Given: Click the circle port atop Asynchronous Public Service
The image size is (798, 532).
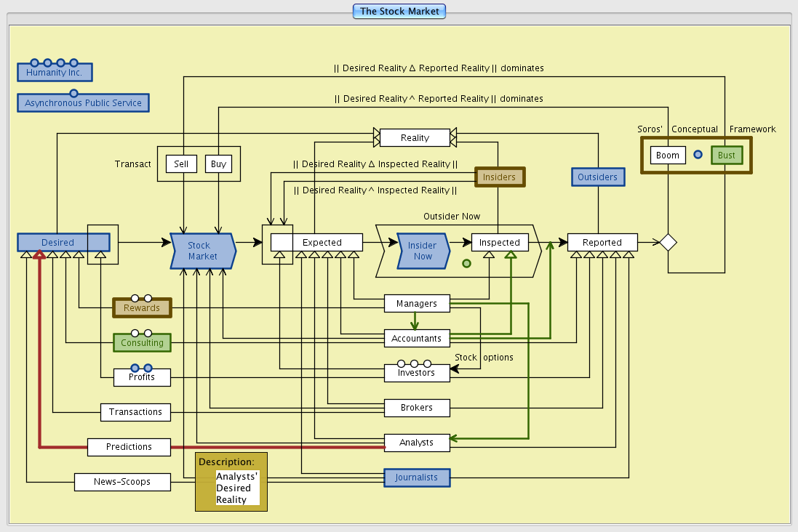Looking at the screenshot, I should pyautogui.click(x=73, y=93).
